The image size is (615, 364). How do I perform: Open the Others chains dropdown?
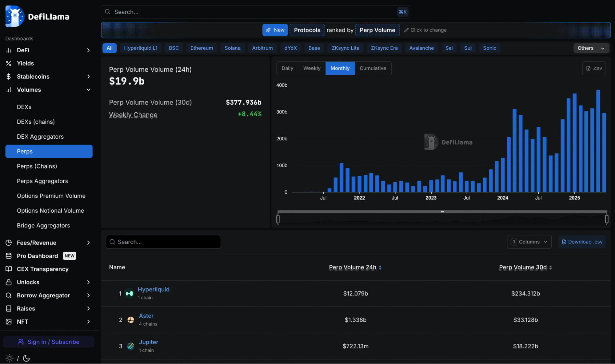[x=591, y=48]
